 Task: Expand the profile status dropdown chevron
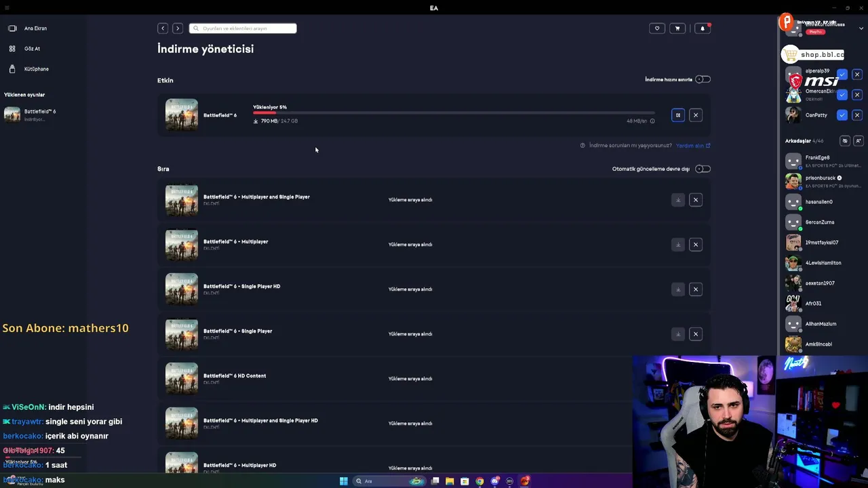(x=861, y=28)
